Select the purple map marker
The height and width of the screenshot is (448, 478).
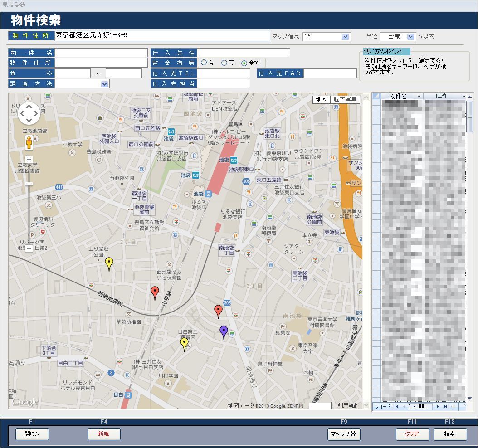224,332
